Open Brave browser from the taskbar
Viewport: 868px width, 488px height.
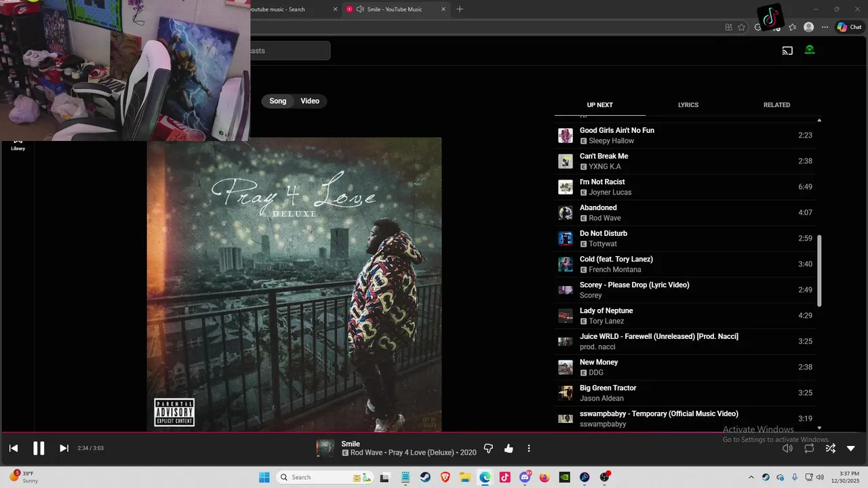pos(445,477)
